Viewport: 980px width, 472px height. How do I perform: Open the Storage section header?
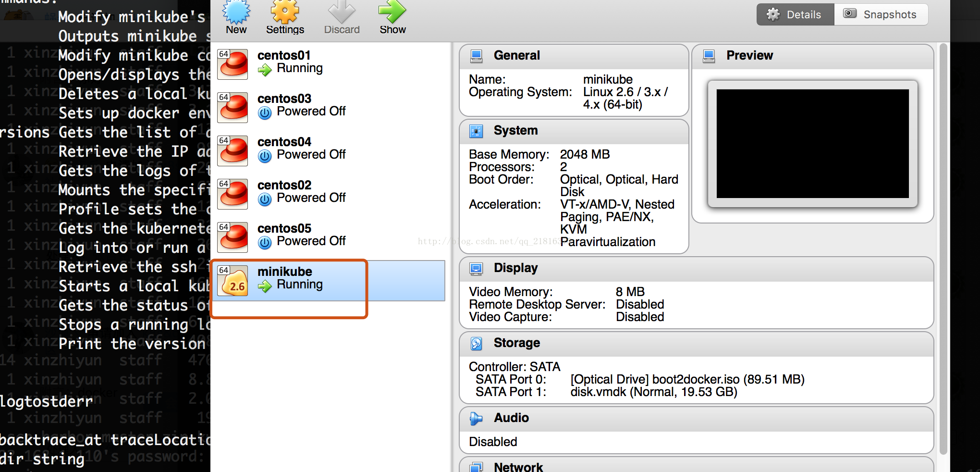pyautogui.click(x=696, y=344)
